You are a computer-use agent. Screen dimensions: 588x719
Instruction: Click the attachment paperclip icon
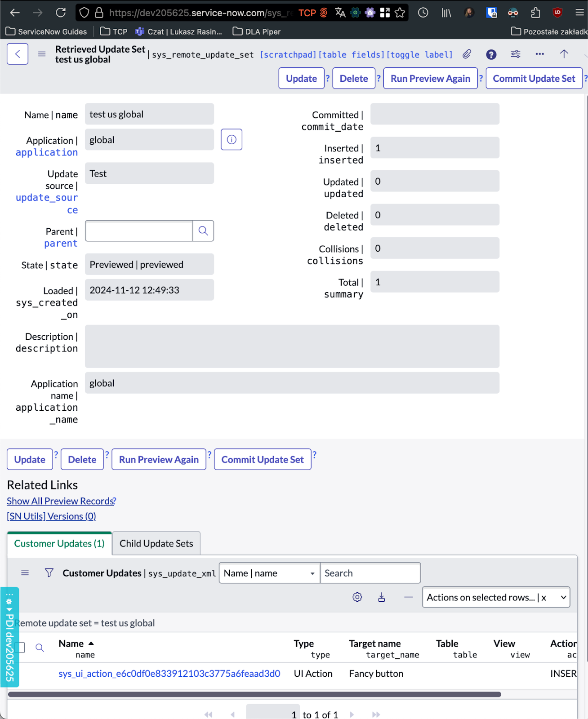coord(467,54)
